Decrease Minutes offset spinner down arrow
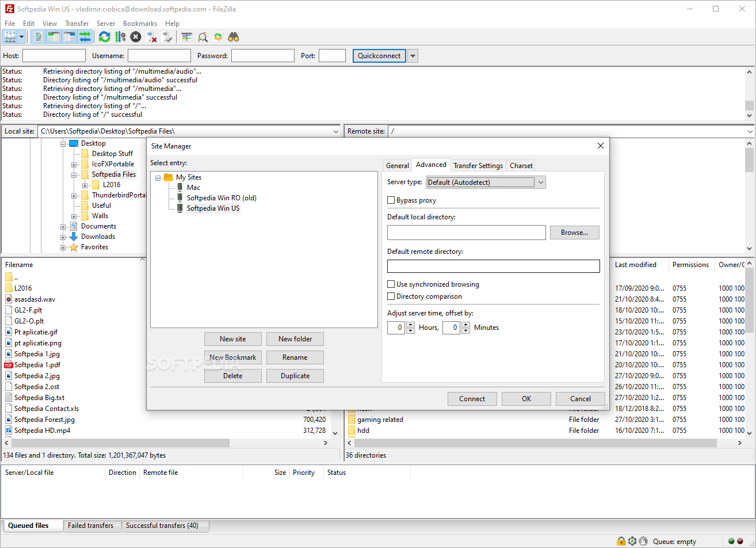 [x=465, y=331]
